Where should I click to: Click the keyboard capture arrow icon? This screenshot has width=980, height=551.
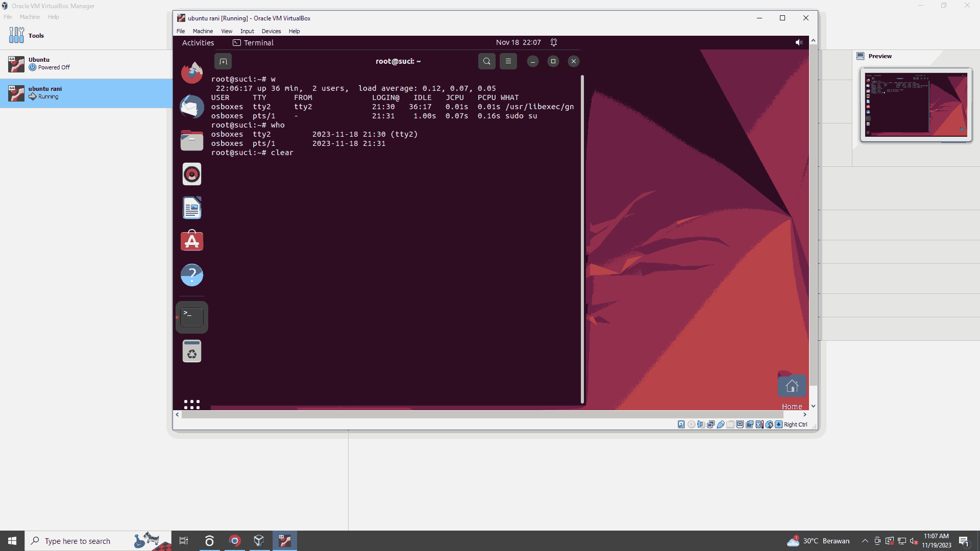pos(778,424)
